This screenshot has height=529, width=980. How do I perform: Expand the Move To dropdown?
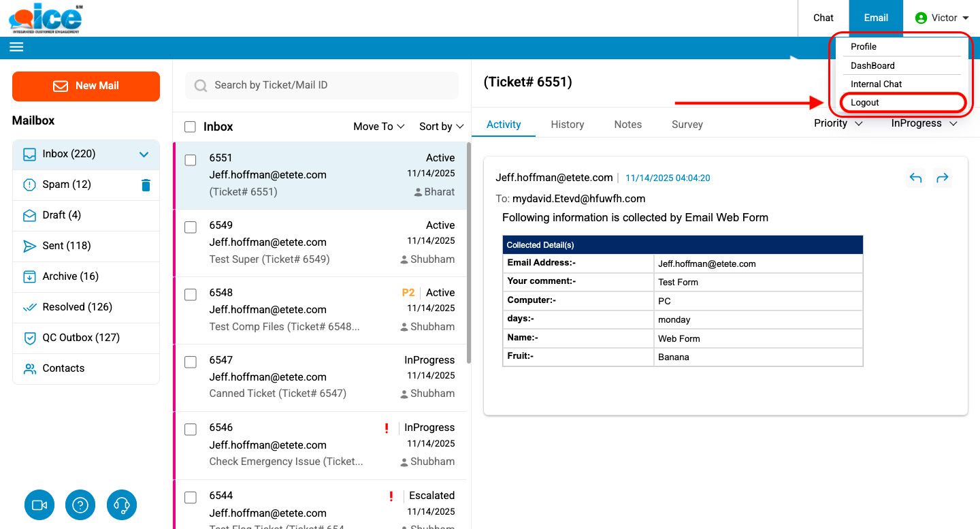[x=378, y=127]
